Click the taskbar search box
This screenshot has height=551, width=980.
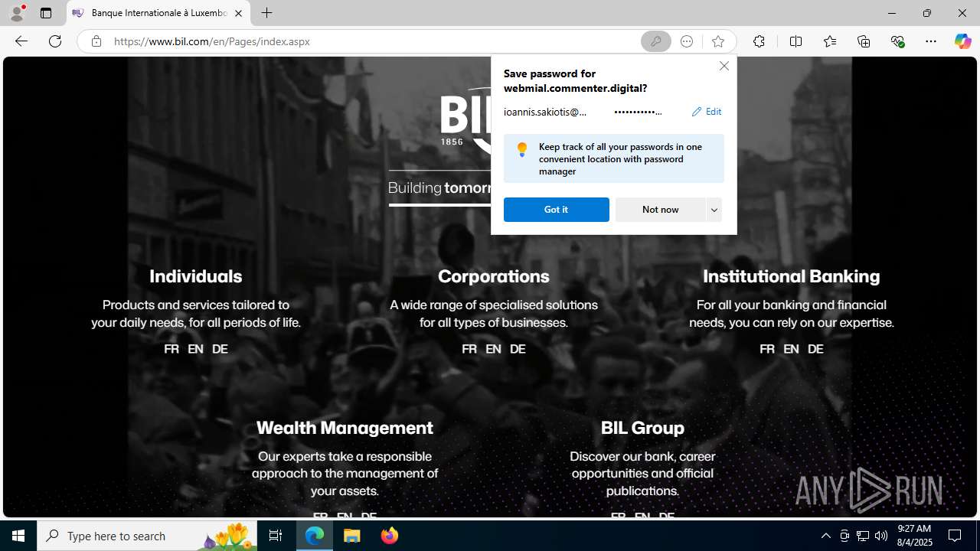147,536
